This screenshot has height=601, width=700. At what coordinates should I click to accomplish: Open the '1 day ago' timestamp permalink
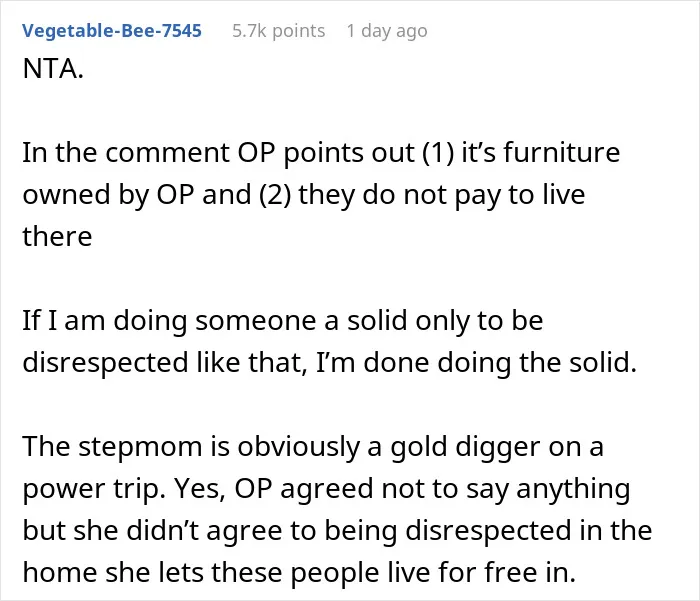pos(387,31)
